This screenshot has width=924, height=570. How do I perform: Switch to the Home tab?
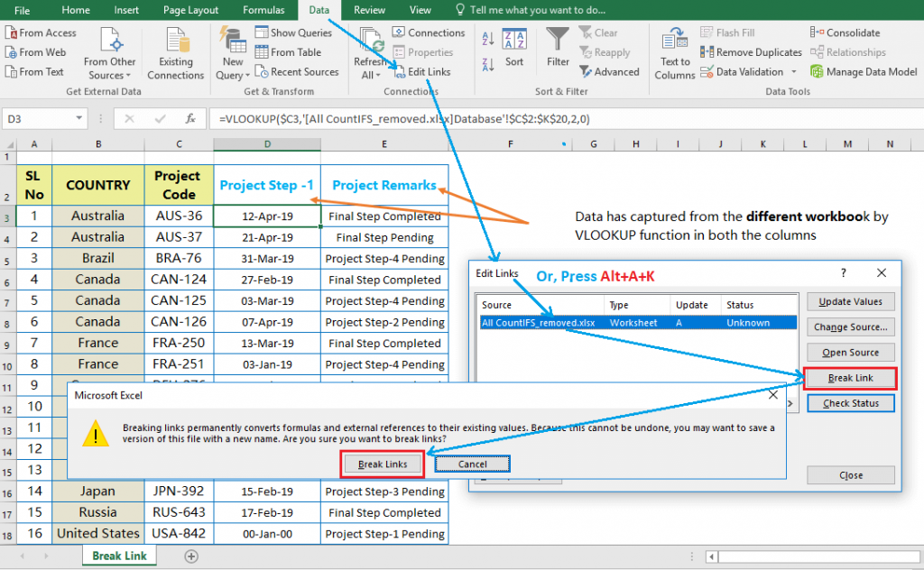[x=76, y=10]
